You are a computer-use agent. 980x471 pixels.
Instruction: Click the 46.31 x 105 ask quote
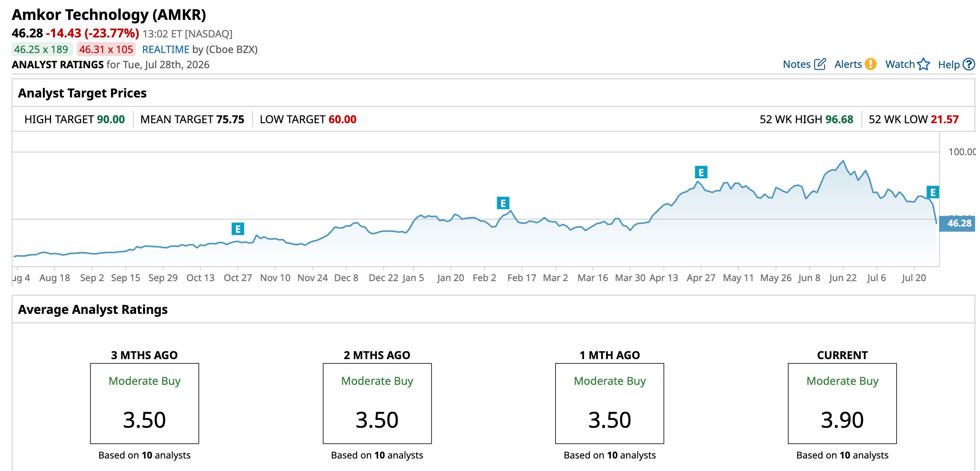point(106,50)
